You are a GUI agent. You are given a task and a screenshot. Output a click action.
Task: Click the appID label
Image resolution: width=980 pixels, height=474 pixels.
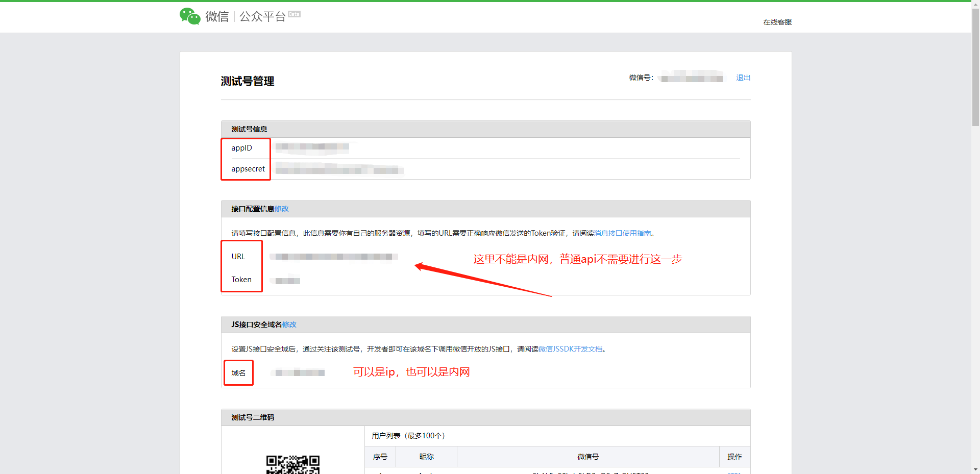[241, 148]
